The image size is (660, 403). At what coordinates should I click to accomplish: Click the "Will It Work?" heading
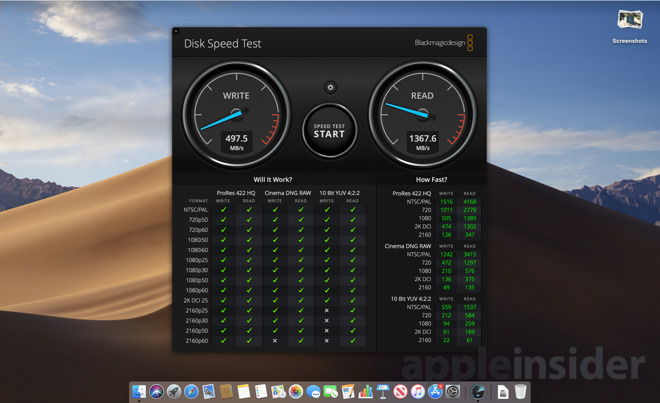(273, 180)
